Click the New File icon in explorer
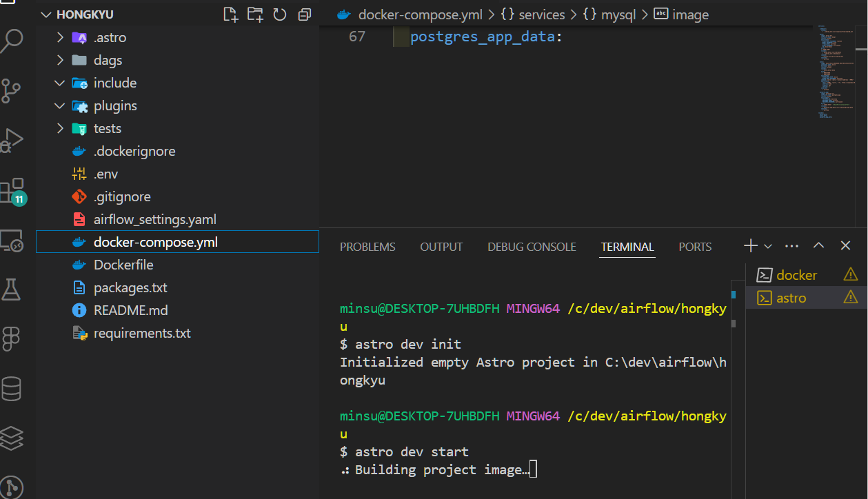 (x=230, y=14)
